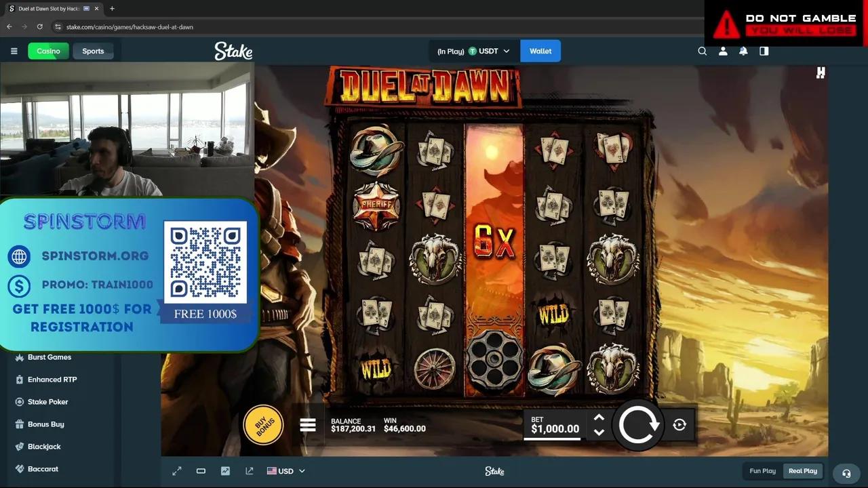Viewport: 868px width, 488px height.
Task: Click the Baccarat sidebar icon
Action: [19, 469]
